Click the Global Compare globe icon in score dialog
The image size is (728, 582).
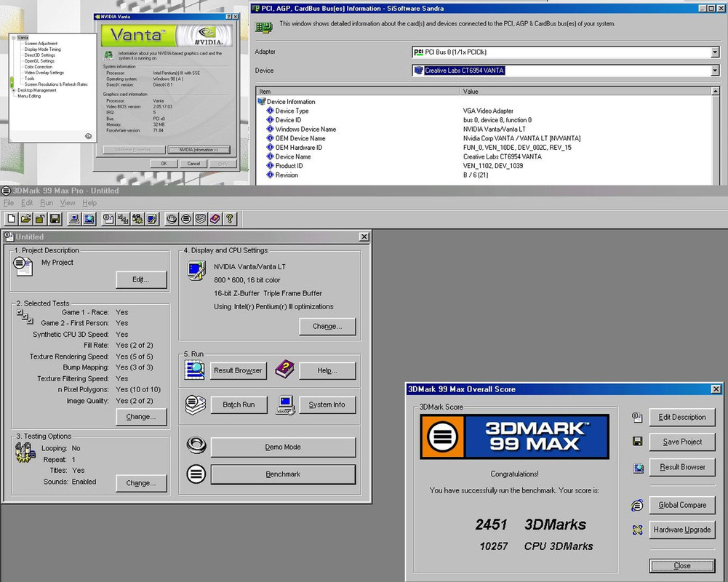tap(638, 506)
